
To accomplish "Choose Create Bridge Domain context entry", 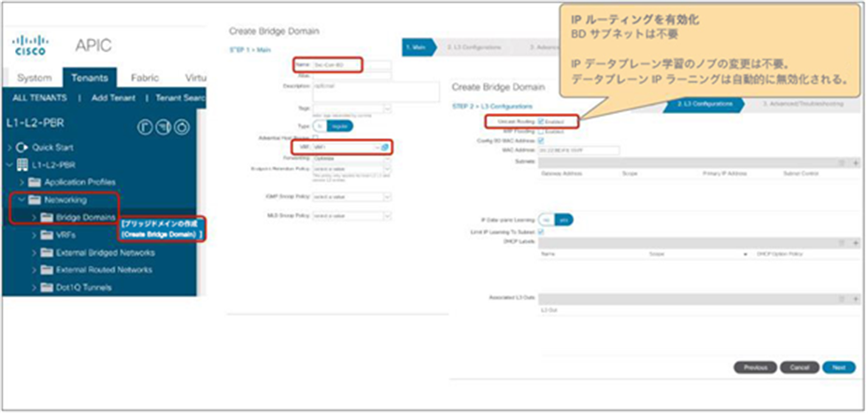I will click(x=162, y=230).
